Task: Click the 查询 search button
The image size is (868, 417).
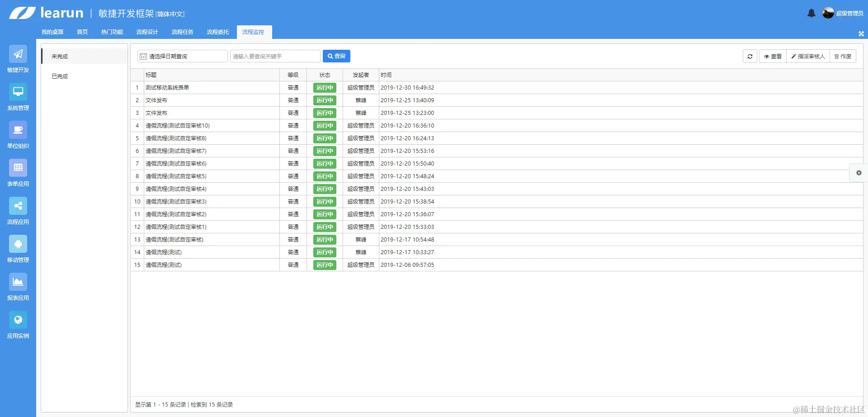Action: click(336, 56)
